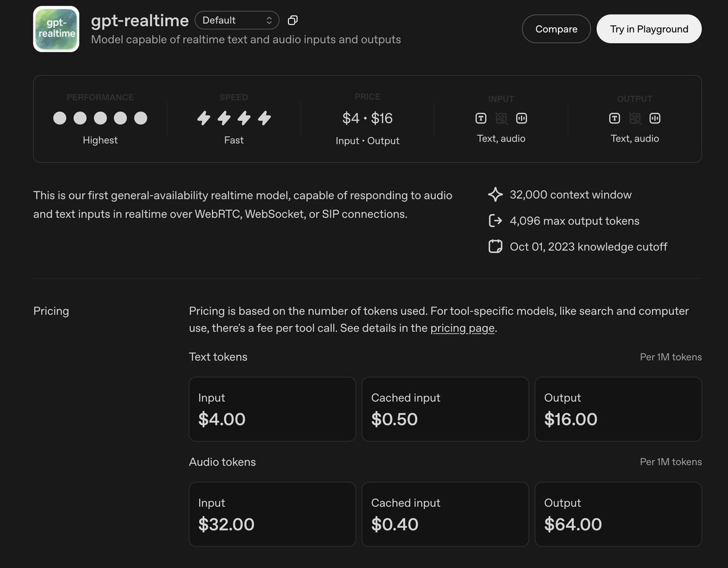
Task: Click the knowledge cutoff calendar icon
Action: tap(495, 247)
